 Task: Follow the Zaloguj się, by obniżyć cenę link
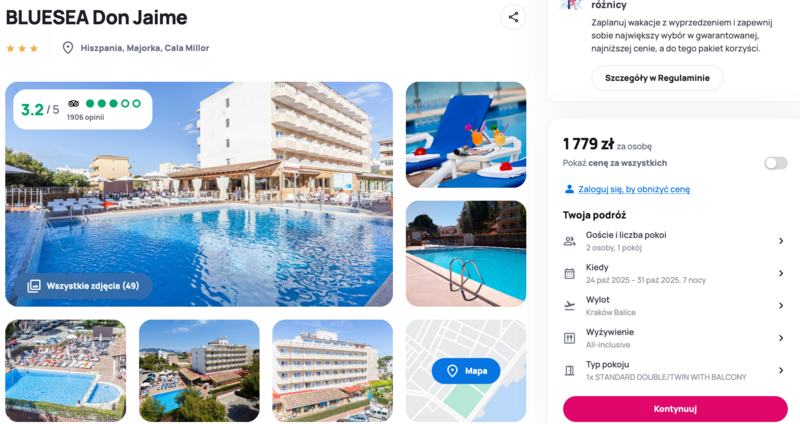(634, 189)
